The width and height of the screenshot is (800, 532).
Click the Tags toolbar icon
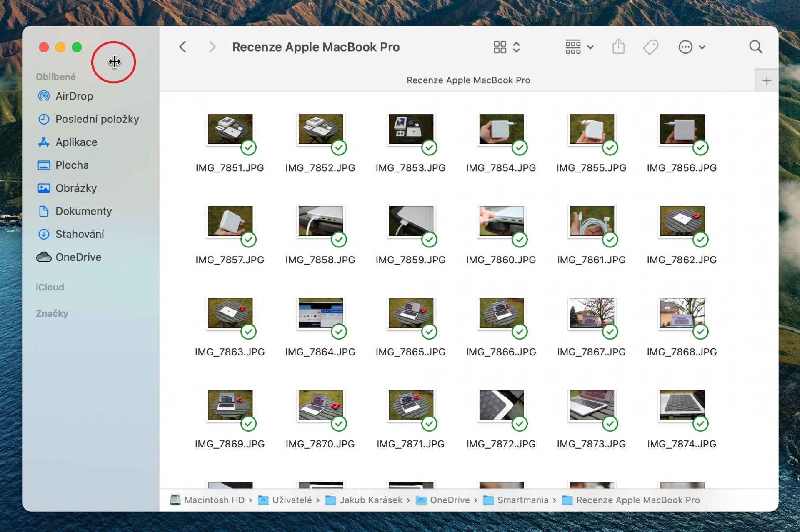pos(650,47)
